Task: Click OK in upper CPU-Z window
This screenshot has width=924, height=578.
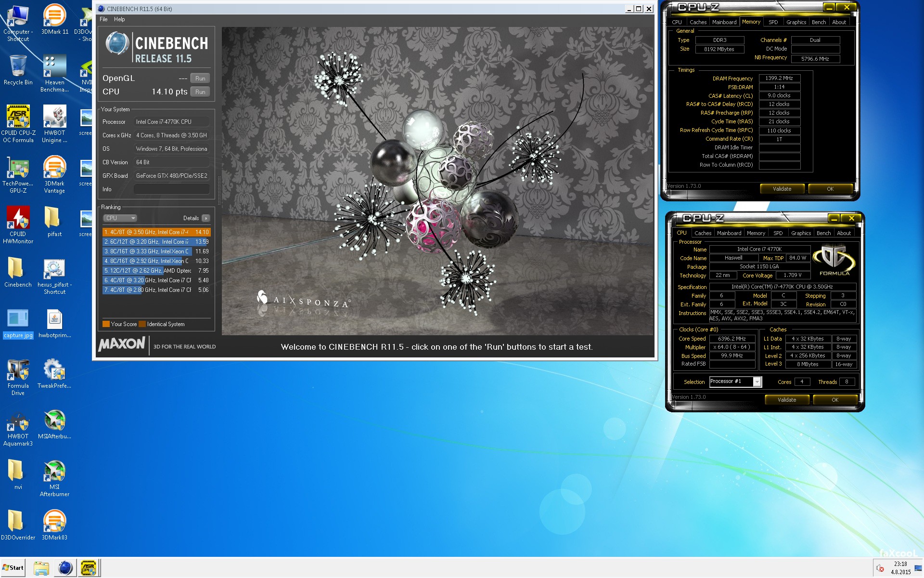Action: pos(830,189)
